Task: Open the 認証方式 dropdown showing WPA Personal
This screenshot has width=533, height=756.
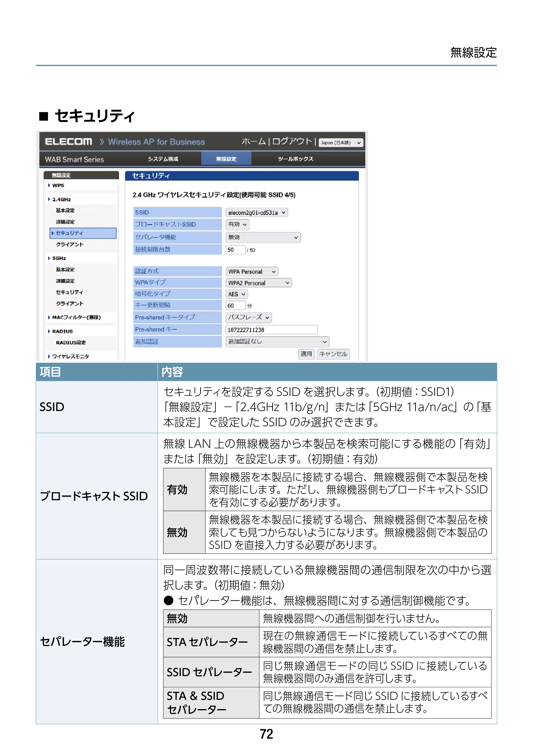Action: click(252, 272)
